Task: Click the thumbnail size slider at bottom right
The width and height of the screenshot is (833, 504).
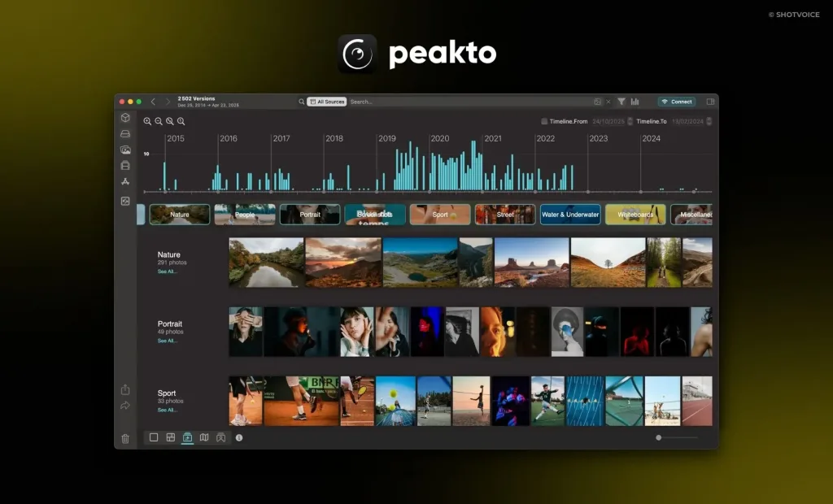Action: point(658,437)
